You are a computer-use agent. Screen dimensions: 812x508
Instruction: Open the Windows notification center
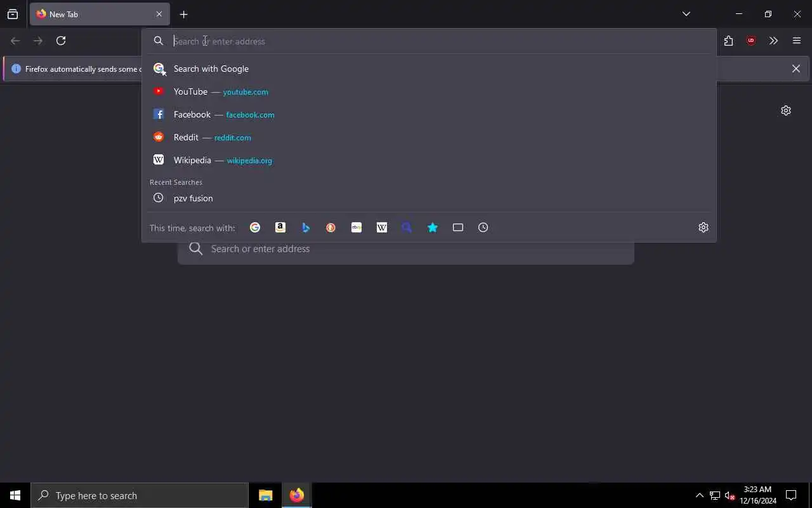(791, 495)
